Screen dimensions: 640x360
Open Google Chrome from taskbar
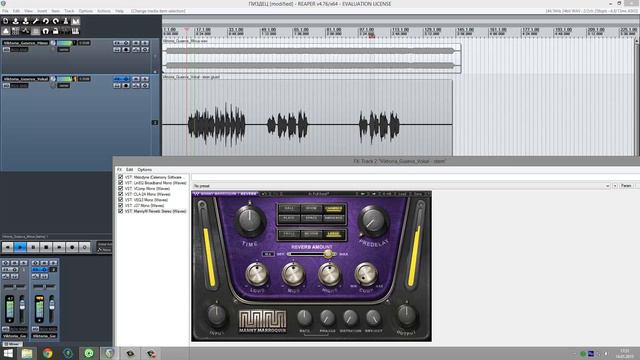[48, 353]
